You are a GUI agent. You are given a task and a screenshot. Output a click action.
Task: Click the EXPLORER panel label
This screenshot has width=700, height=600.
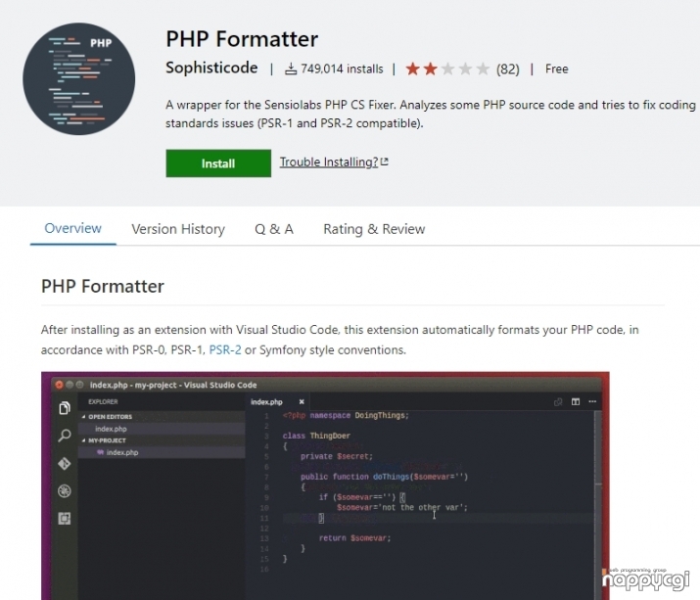click(103, 401)
